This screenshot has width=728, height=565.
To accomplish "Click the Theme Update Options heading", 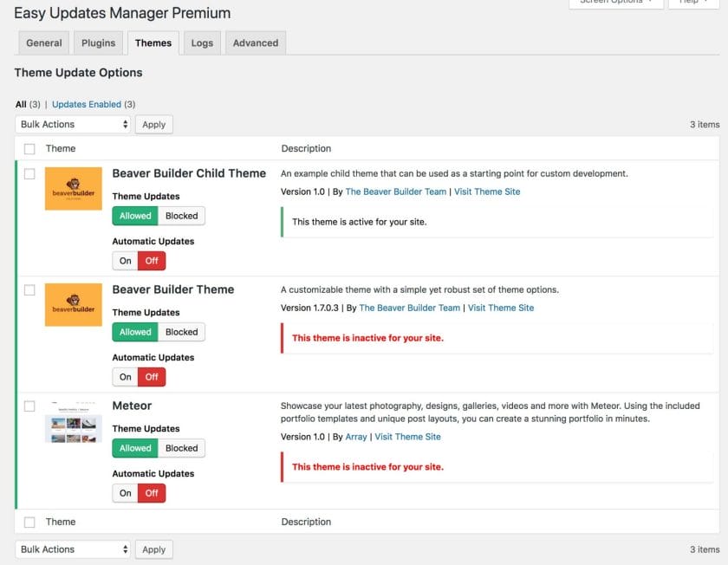I will (79, 73).
